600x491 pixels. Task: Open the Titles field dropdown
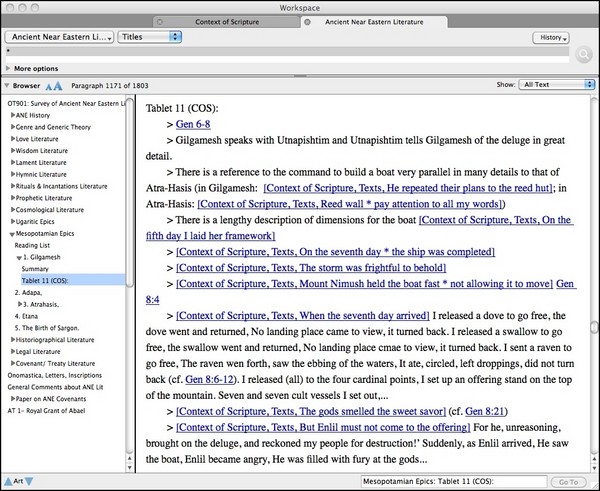149,37
